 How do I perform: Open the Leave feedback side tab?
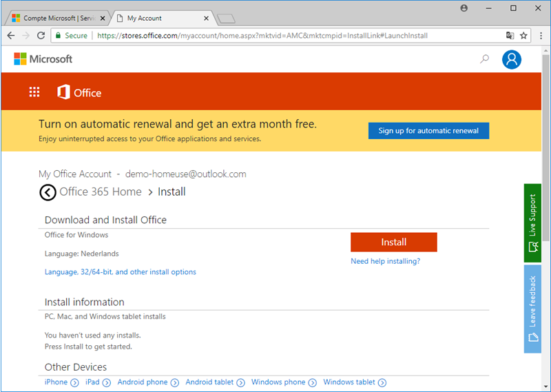click(x=532, y=309)
